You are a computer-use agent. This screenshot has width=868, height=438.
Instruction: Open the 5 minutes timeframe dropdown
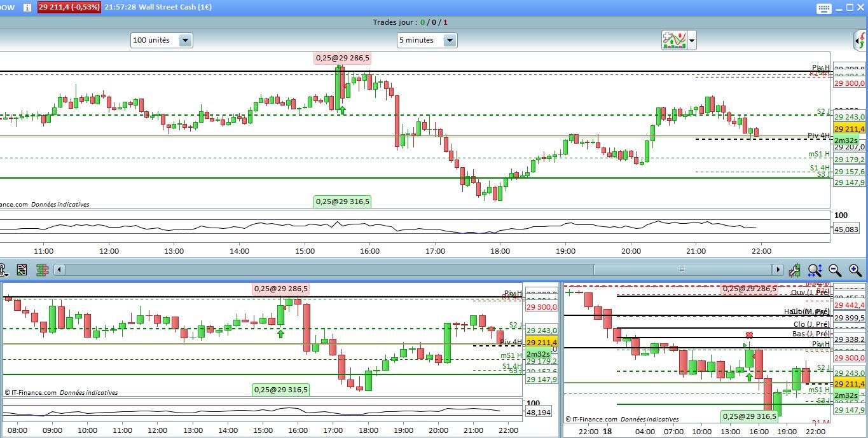(427, 40)
